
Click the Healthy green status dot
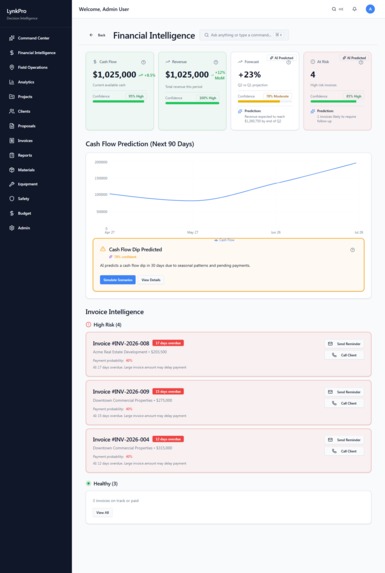[x=88, y=483]
